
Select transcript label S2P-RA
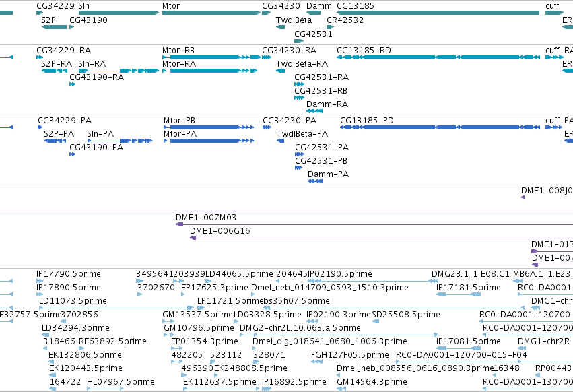[x=57, y=63]
